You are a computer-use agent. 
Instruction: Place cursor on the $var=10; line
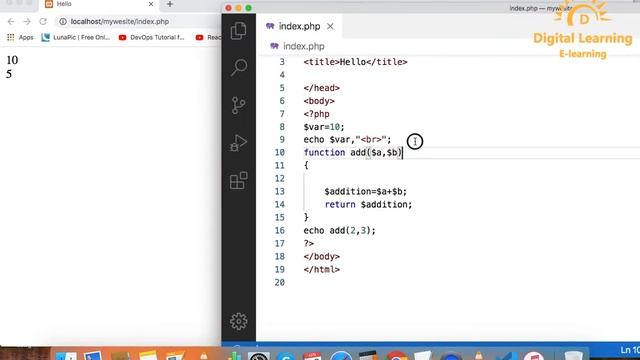[324, 127]
